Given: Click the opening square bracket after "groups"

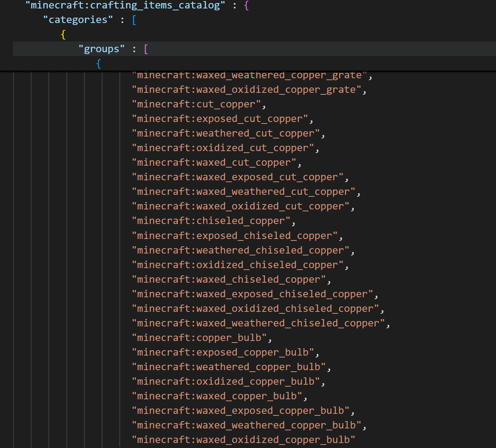Looking at the screenshot, I should [146, 49].
